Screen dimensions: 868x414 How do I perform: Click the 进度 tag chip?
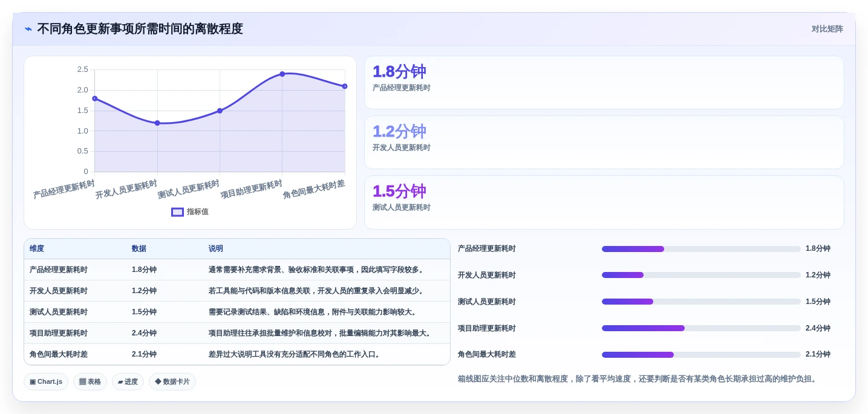(128, 382)
